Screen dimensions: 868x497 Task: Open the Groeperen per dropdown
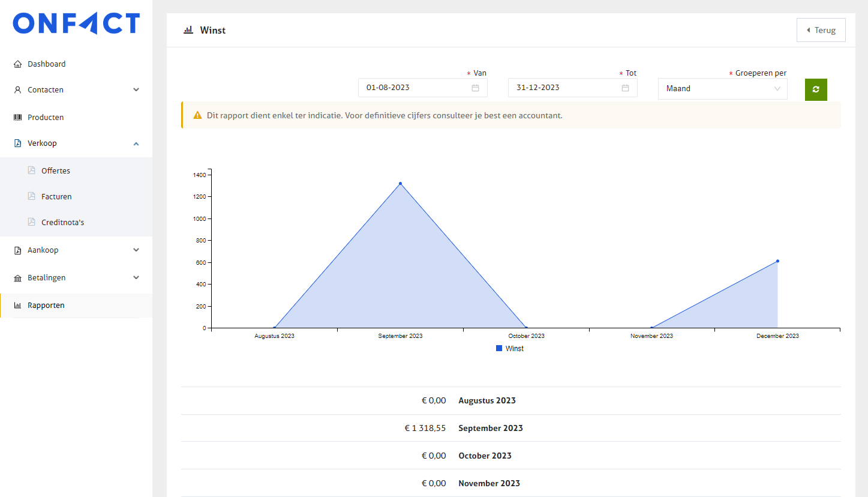pos(722,89)
